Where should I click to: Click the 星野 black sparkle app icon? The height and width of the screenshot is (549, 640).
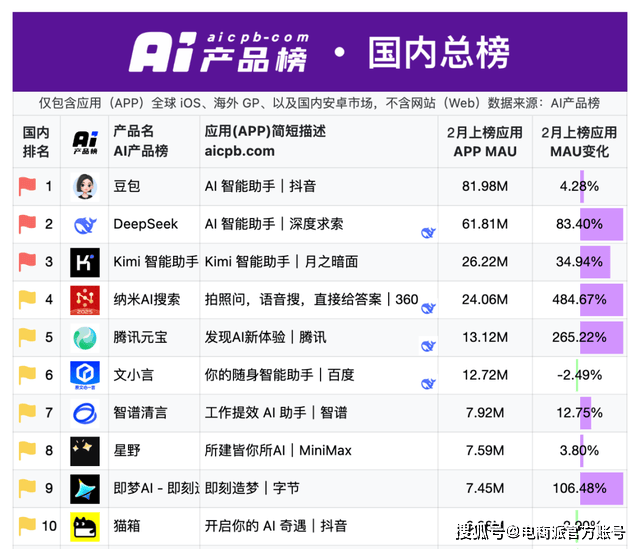pos(85,451)
